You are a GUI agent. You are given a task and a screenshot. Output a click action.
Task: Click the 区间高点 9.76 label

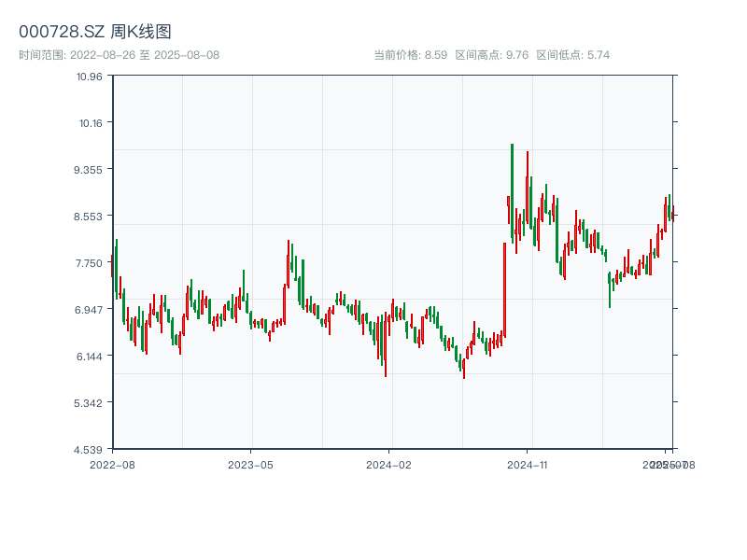tap(491, 55)
